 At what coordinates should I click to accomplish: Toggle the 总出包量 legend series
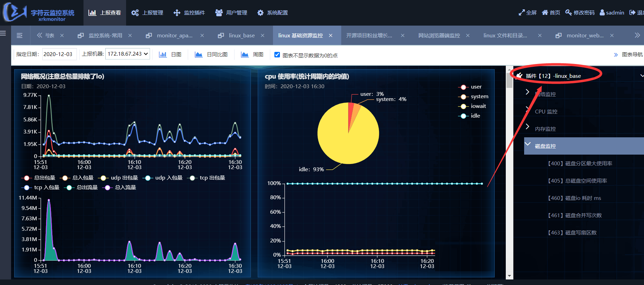click(x=39, y=178)
